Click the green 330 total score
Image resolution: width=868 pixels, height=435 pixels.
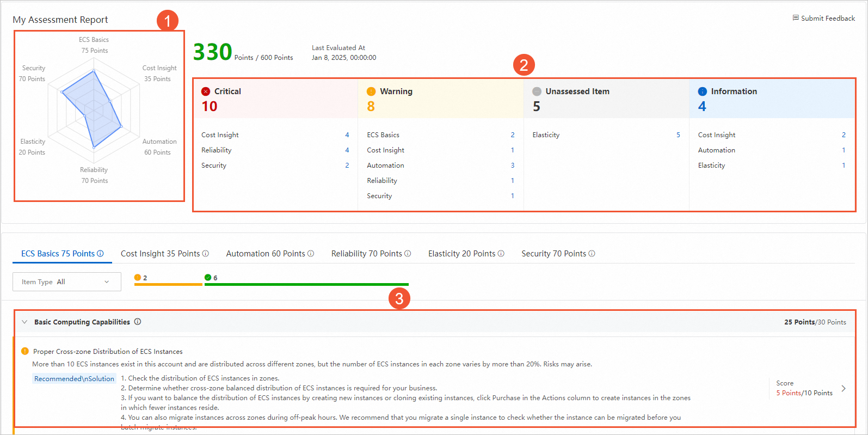tap(213, 52)
